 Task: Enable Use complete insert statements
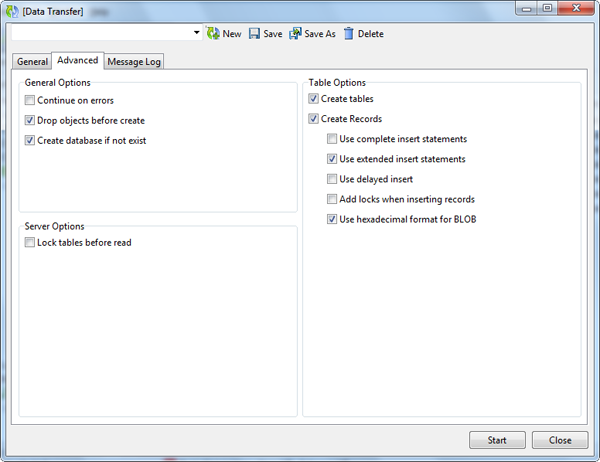(x=332, y=139)
